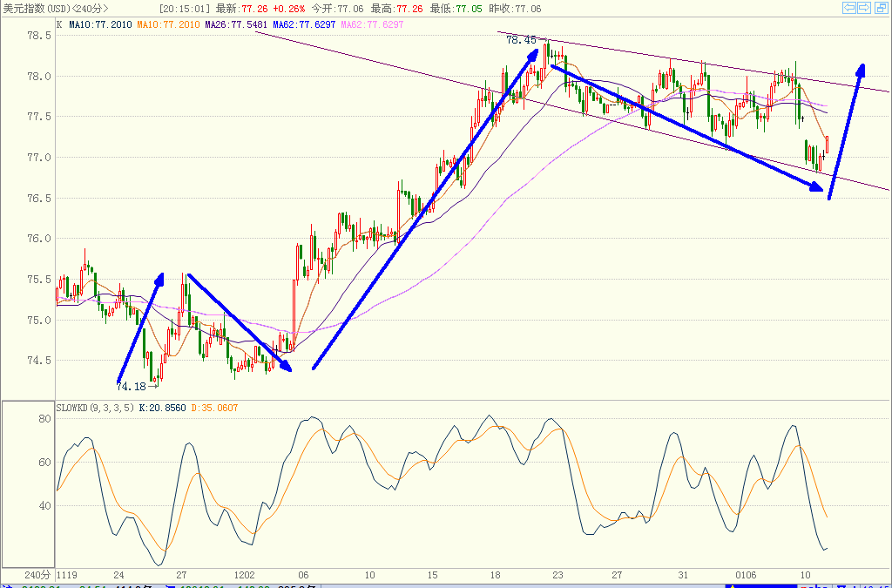Click the 24 date axis label
The image size is (892, 588).
click(118, 575)
